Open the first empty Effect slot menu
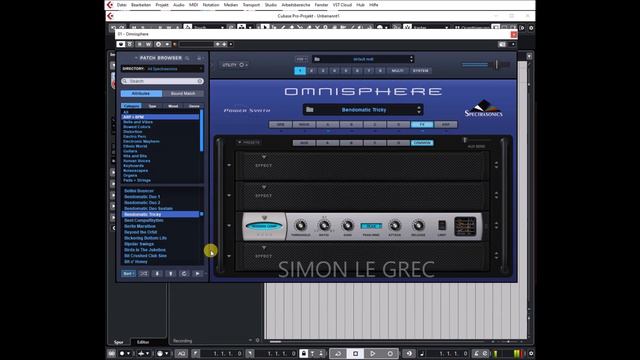640x360 pixels. (x=264, y=157)
